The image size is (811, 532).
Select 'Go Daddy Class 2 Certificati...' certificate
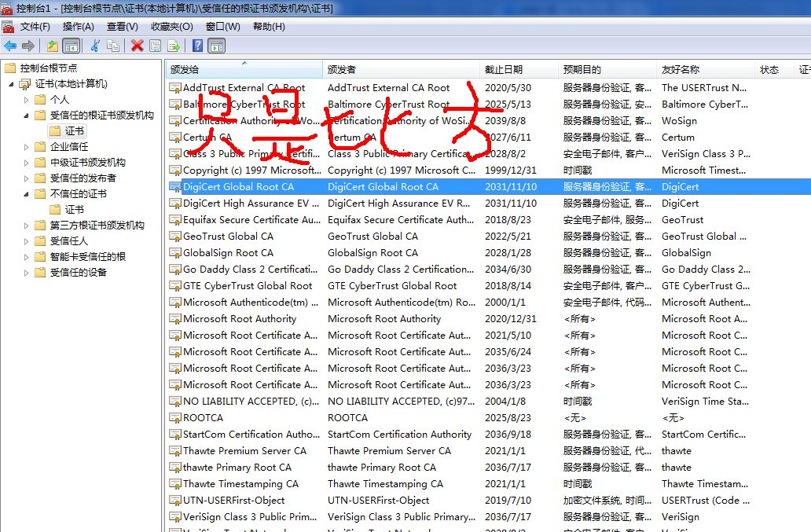click(251, 270)
